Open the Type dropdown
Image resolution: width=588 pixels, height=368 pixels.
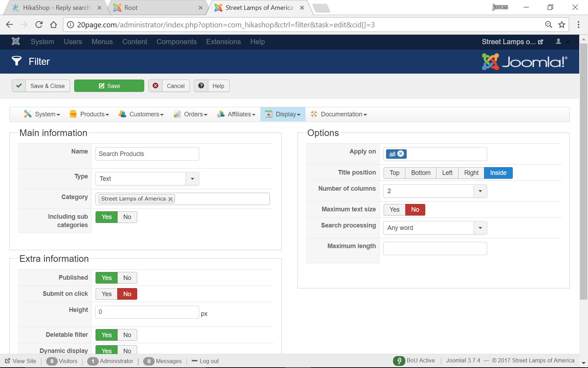[147, 179]
